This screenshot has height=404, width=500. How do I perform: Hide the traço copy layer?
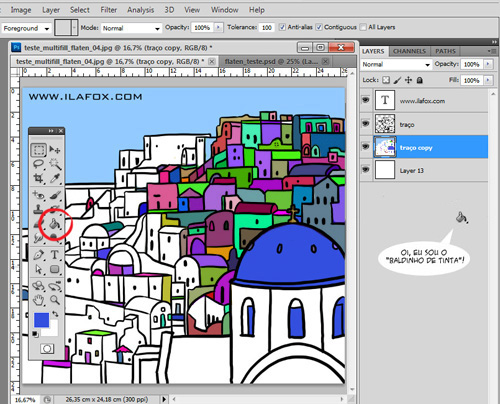coord(366,146)
